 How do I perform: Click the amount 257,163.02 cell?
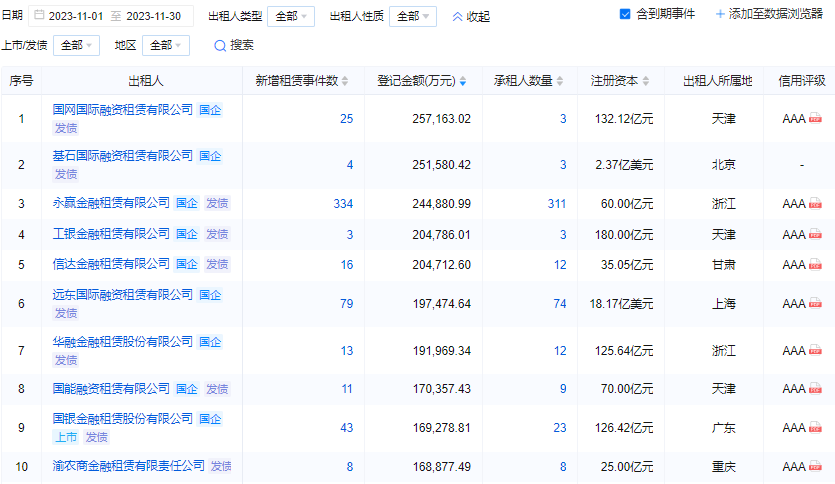441,119
